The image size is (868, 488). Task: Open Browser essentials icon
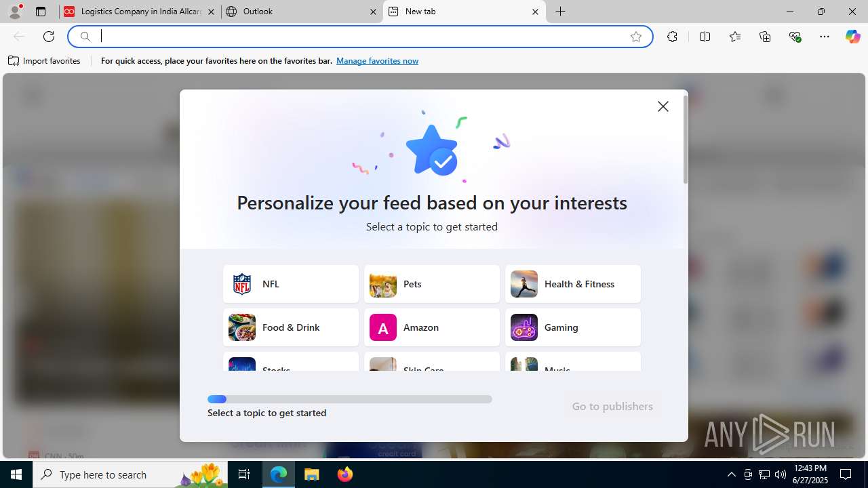click(x=795, y=37)
